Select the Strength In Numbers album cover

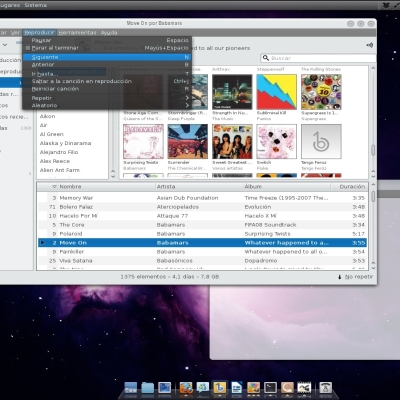click(232, 92)
